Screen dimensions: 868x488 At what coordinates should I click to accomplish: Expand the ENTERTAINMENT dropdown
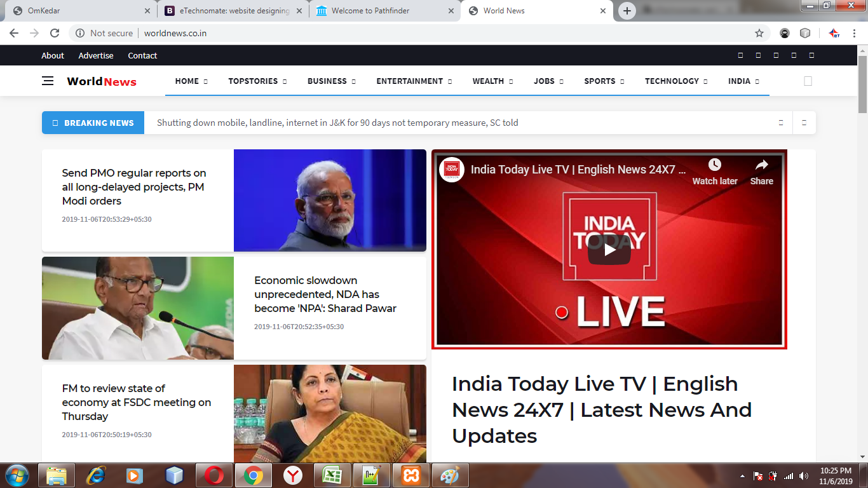click(x=414, y=81)
